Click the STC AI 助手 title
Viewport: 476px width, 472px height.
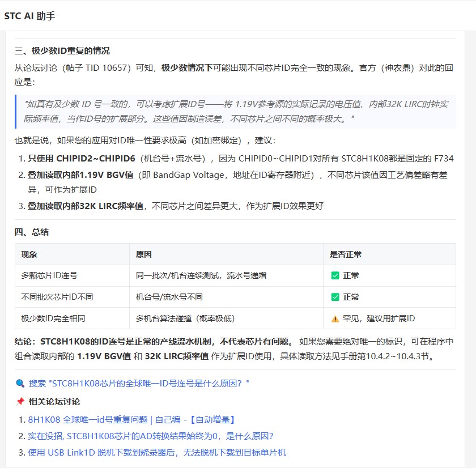29,16
